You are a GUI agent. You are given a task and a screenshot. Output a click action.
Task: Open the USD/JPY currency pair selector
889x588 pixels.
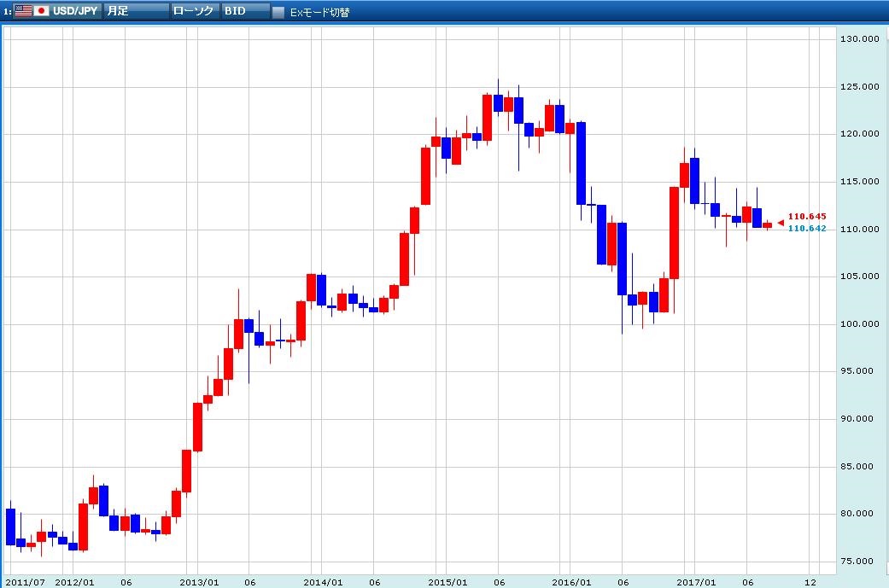[x=56, y=11]
